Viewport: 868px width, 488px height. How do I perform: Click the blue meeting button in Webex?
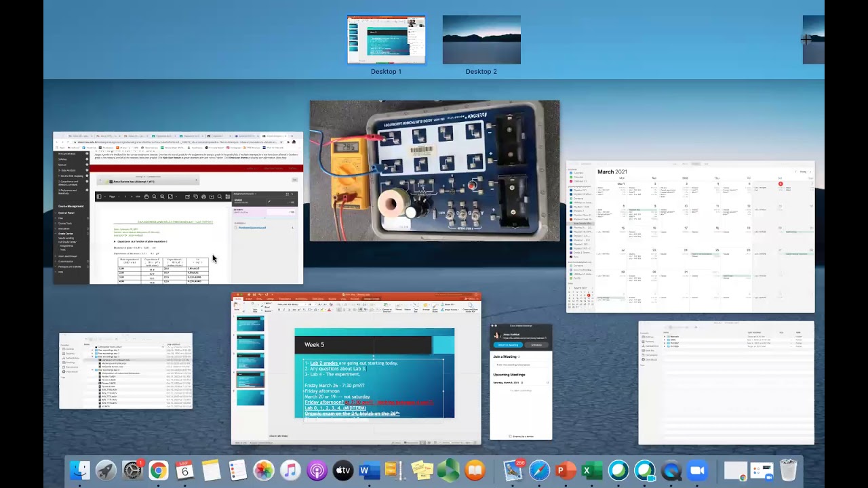pos(508,345)
